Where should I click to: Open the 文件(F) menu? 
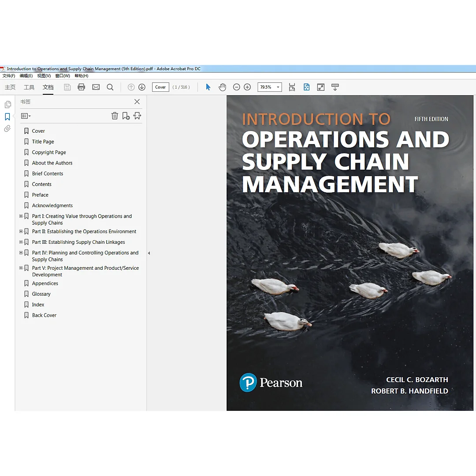pyautogui.click(x=9, y=76)
